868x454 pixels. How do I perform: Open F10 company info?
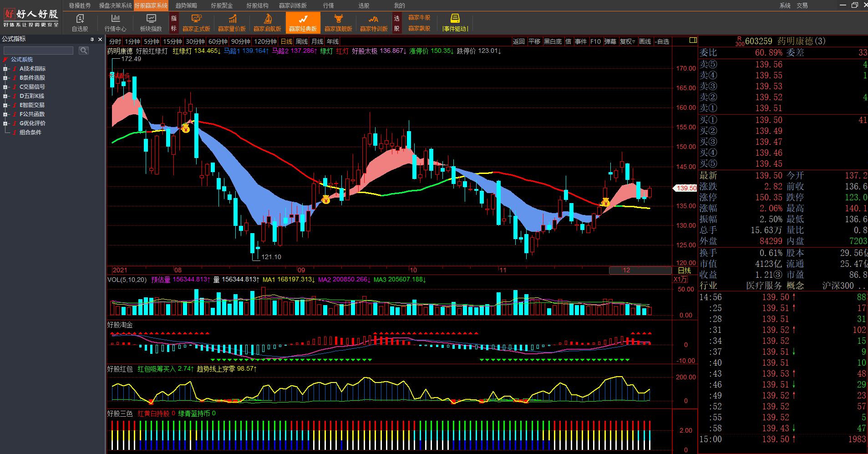pos(595,41)
